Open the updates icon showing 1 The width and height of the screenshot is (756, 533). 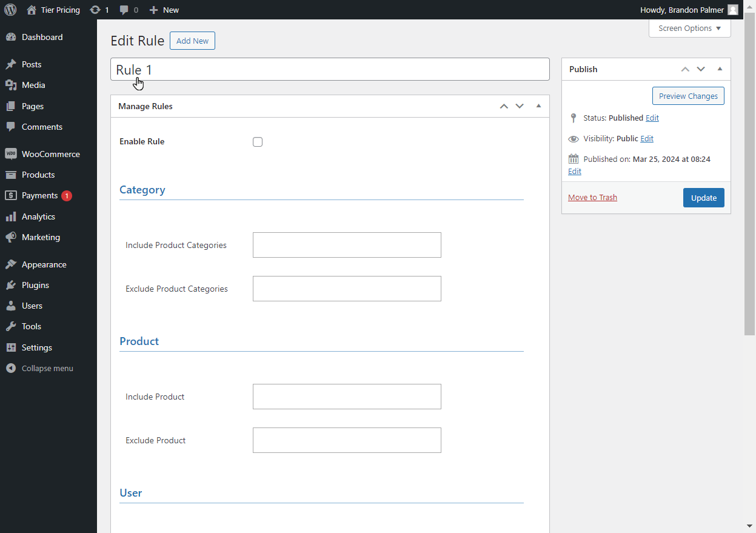coord(95,10)
